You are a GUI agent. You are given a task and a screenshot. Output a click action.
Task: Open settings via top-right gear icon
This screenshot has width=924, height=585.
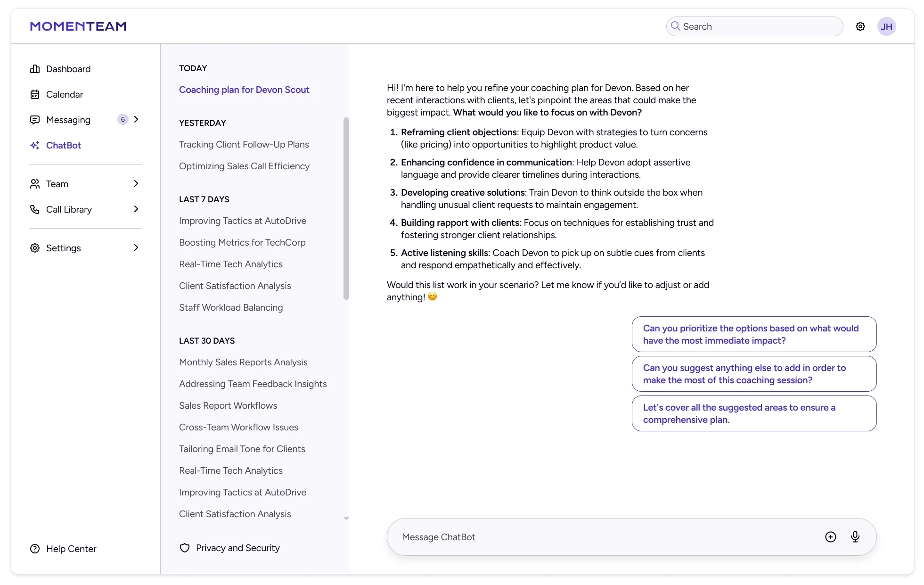860,26
